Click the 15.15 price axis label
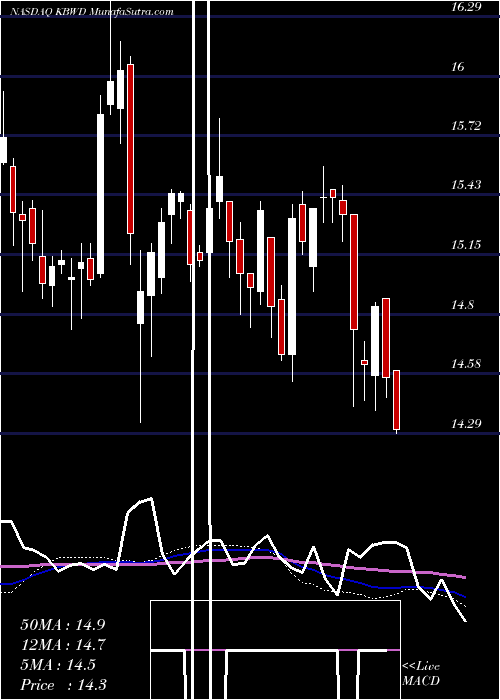Screen dimensions: 500x700 468,245
